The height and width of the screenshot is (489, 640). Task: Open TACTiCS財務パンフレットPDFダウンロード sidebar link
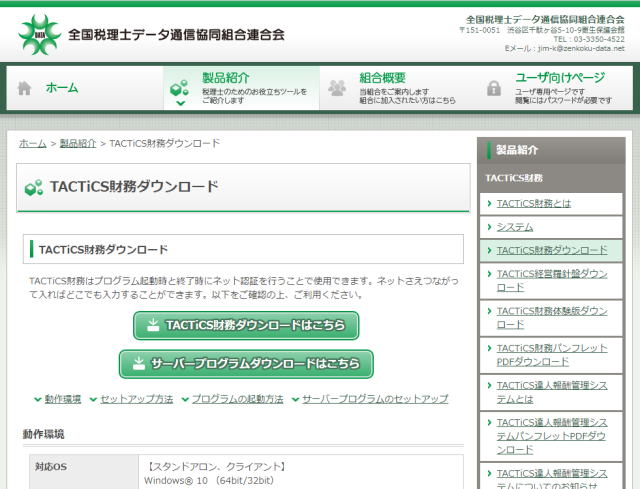coord(552,355)
